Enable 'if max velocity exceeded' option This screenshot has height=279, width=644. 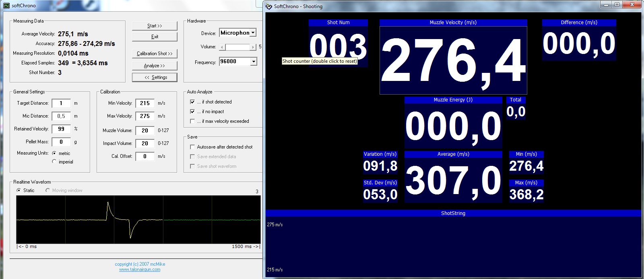192,121
